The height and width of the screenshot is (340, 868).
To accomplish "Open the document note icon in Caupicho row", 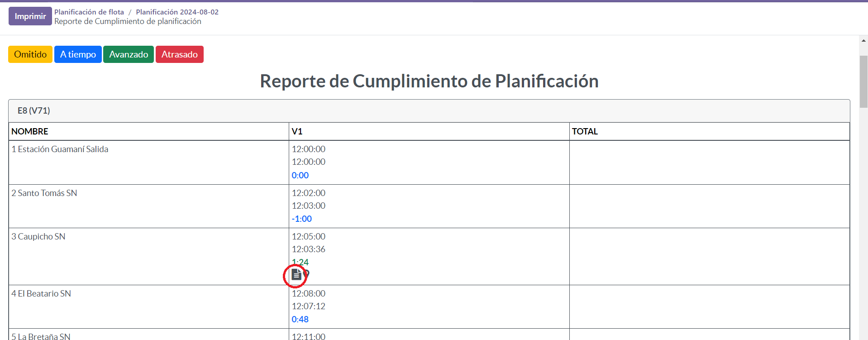I will click(296, 274).
